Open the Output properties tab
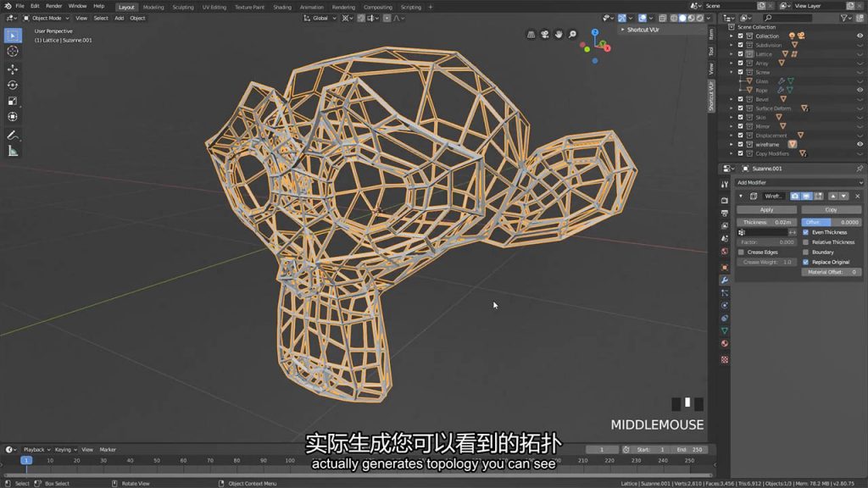This screenshot has width=868, height=488. (x=725, y=213)
